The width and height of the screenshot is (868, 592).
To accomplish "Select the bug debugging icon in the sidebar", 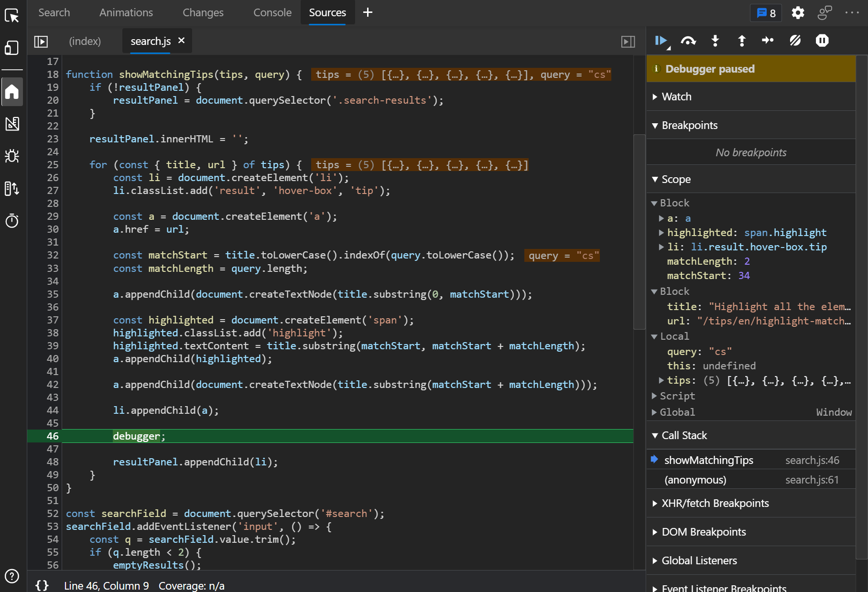I will pos(12,156).
